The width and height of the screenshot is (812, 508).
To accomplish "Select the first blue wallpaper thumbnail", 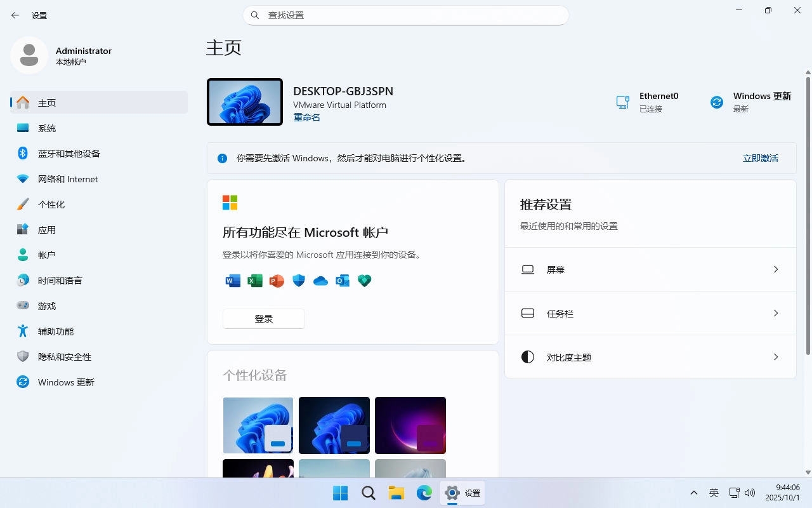I will pos(258,425).
